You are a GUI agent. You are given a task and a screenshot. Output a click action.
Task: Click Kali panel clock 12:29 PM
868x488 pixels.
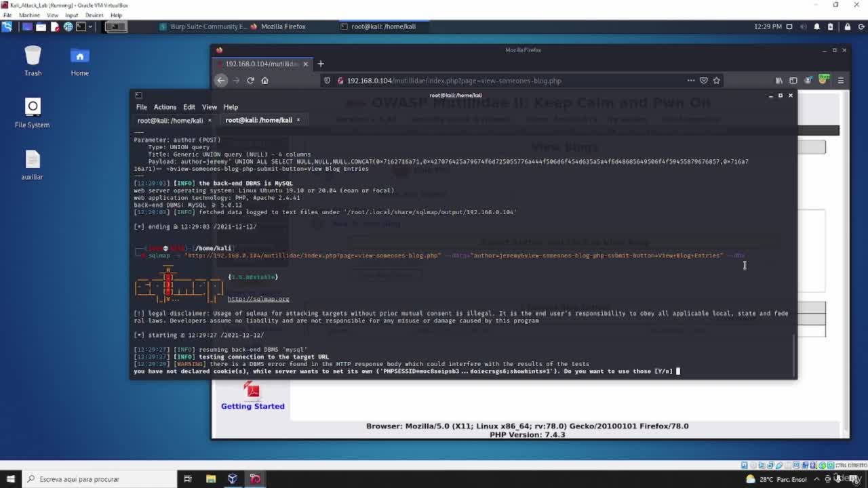coord(768,26)
